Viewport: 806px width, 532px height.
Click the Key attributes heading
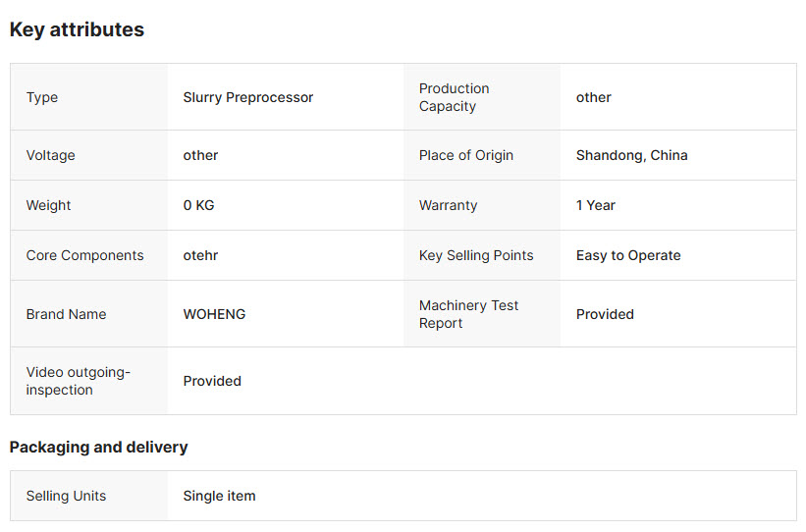[x=78, y=29]
